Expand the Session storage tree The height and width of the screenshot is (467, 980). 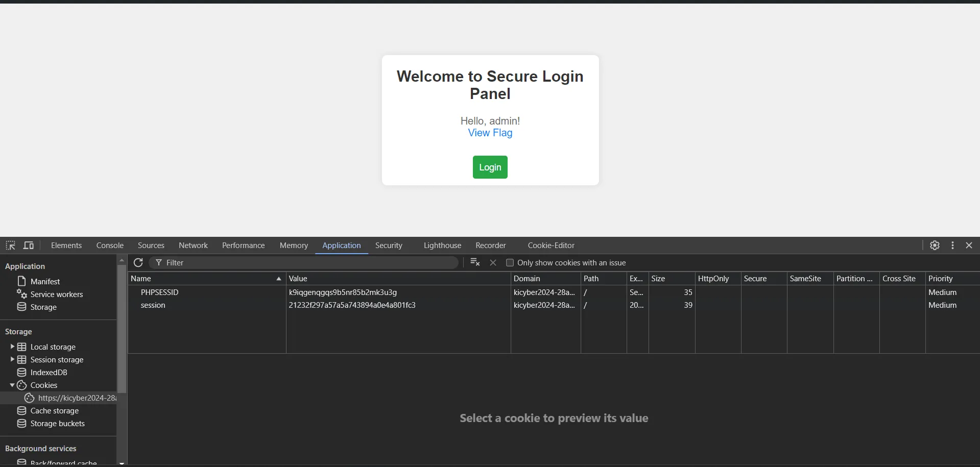[12, 359]
